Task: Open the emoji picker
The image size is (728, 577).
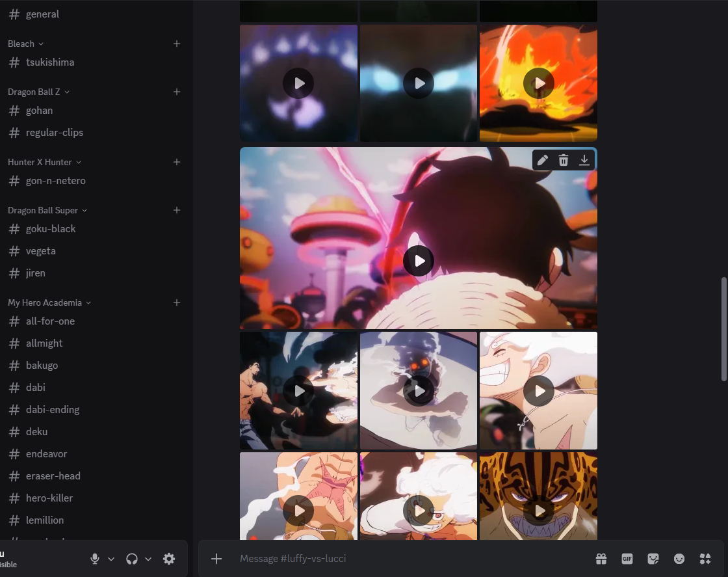Action: tap(679, 559)
